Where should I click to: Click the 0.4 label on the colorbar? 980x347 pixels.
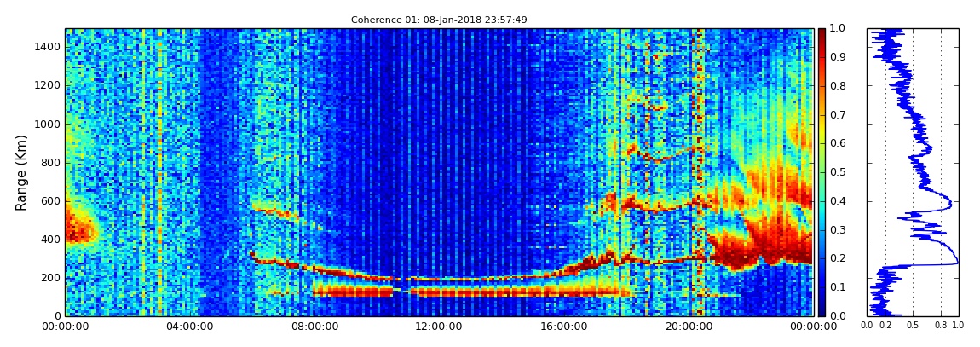836,200
